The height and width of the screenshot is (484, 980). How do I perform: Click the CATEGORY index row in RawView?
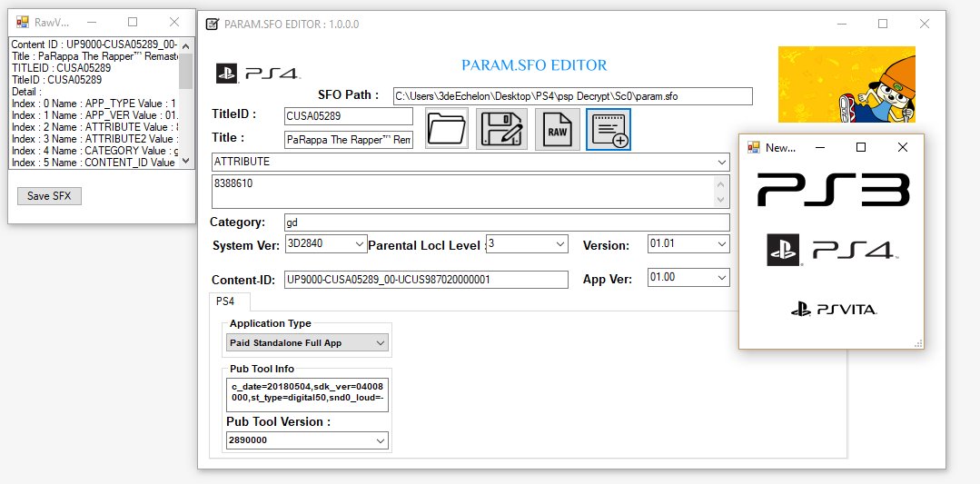(x=94, y=151)
